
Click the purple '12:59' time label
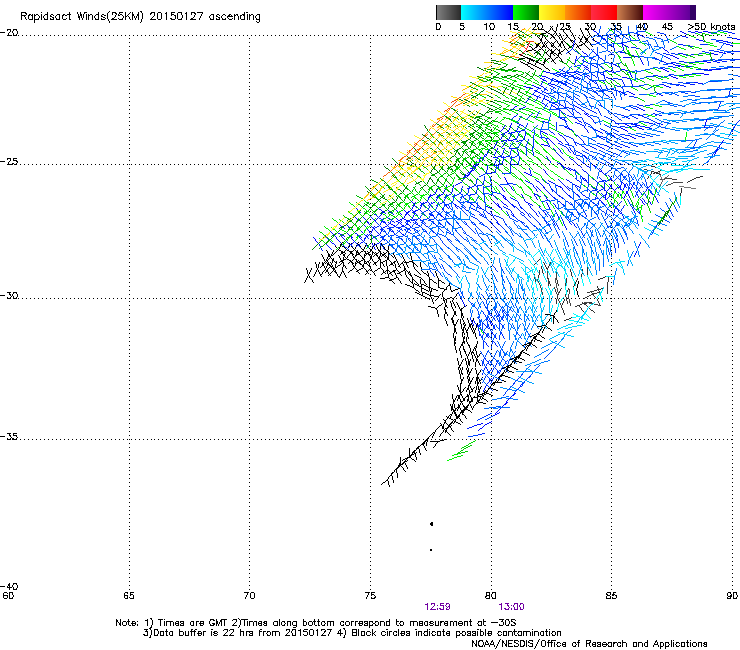click(437, 607)
